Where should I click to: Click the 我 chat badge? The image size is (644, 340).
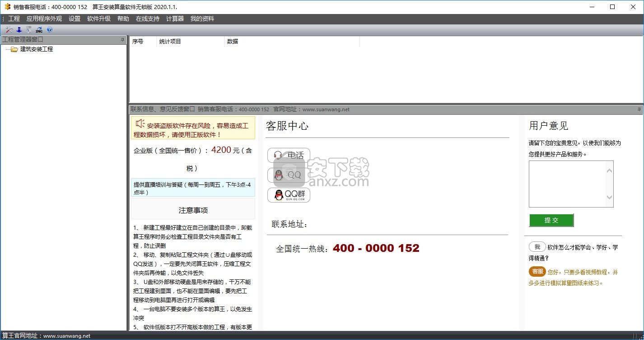click(x=537, y=247)
